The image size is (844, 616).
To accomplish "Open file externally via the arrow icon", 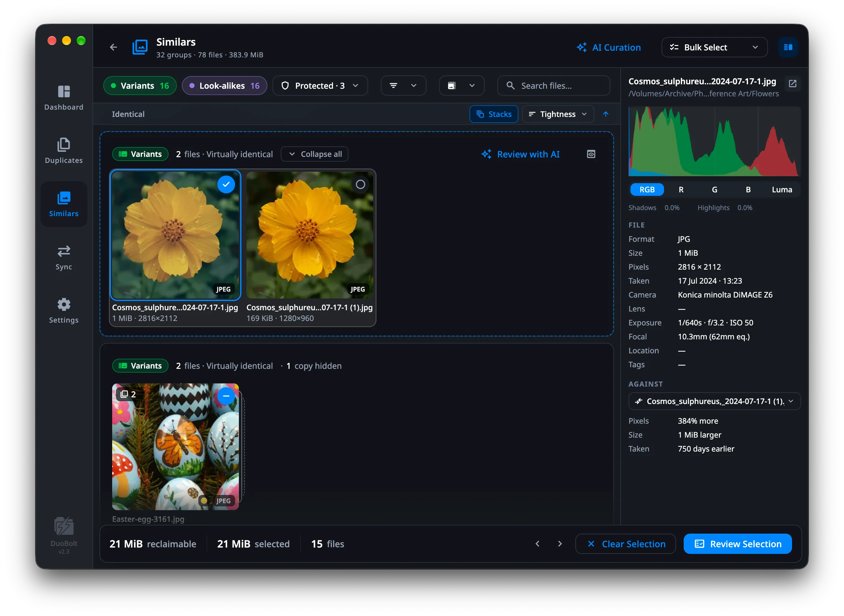I will 792,84.
